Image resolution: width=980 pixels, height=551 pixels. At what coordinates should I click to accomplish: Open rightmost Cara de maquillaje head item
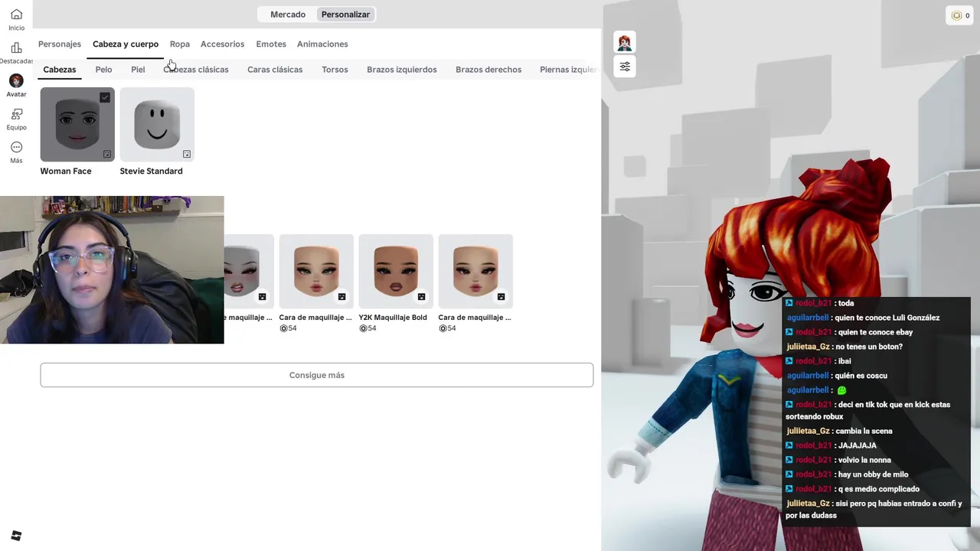[x=475, y=272]
